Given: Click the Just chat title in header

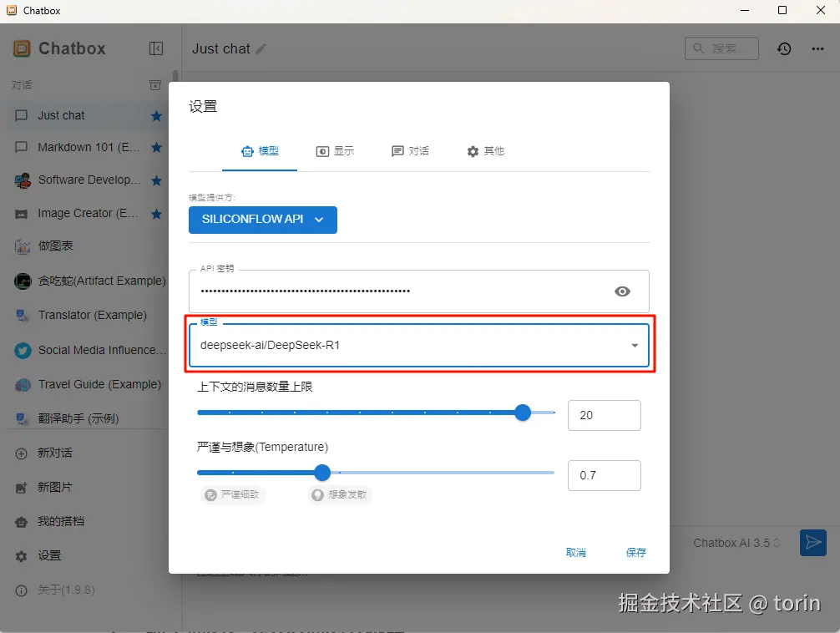Looking at the screenshot, I should tap(220, 48).
